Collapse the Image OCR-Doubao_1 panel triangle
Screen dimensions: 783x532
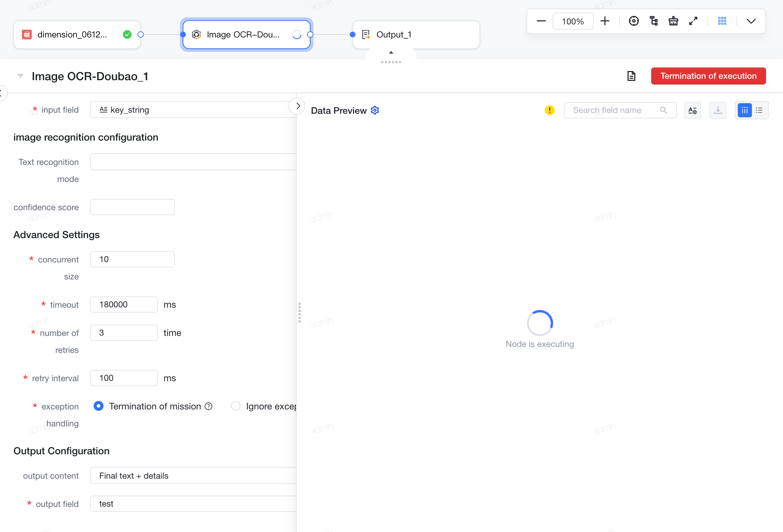[20, 76]
